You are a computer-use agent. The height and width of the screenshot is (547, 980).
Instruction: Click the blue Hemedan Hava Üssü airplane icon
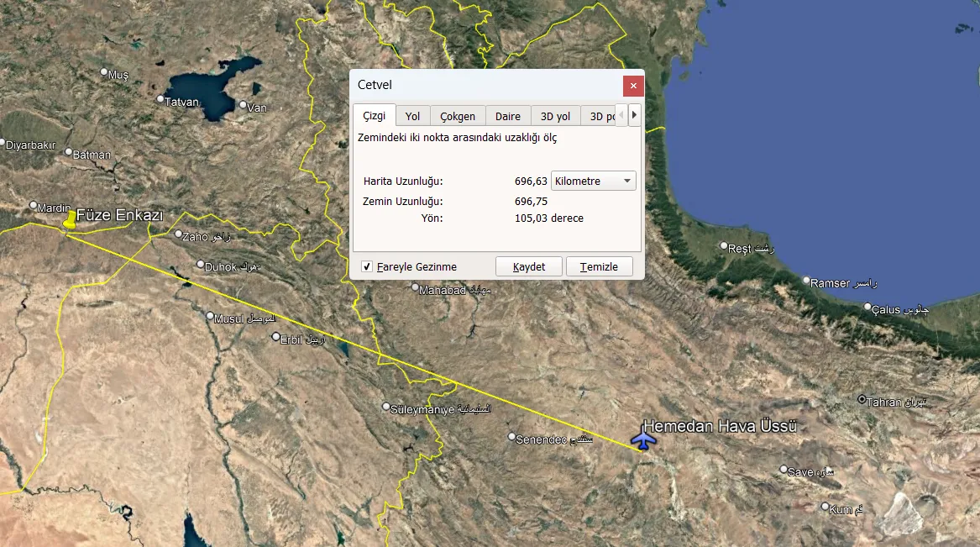click(x=642, y=438)
